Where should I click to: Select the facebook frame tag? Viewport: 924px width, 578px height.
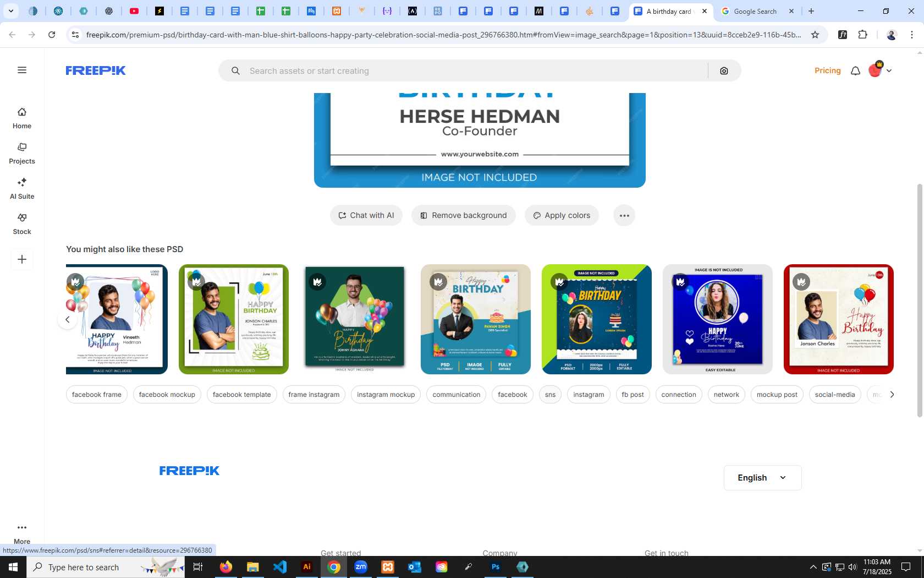pyautogui.click(x=97, y=395)
